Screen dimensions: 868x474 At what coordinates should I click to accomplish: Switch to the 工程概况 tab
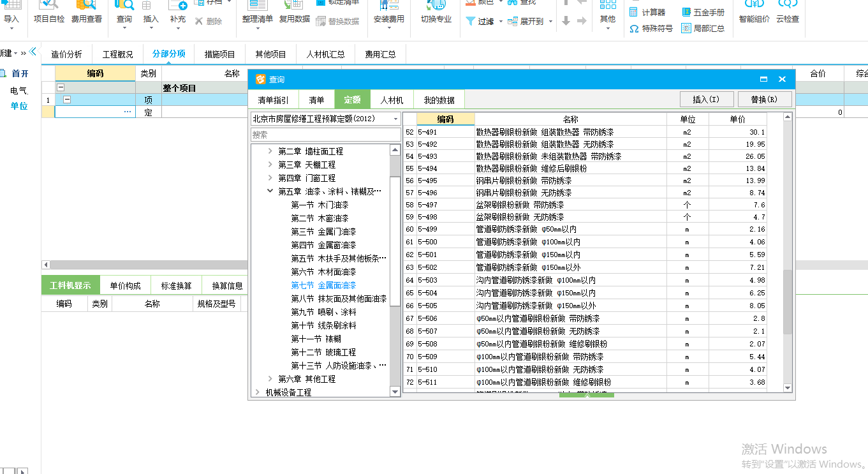117,54
